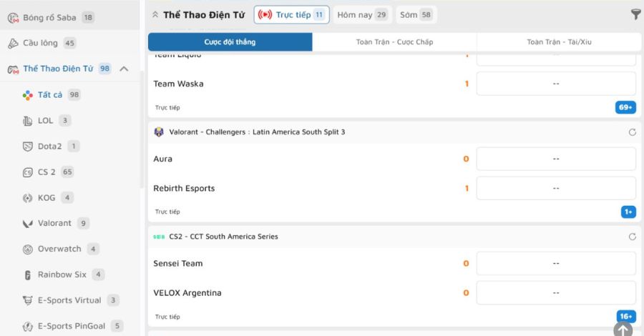
Task: Click the odds box for Sensei Team
Action: coord(556,263)
